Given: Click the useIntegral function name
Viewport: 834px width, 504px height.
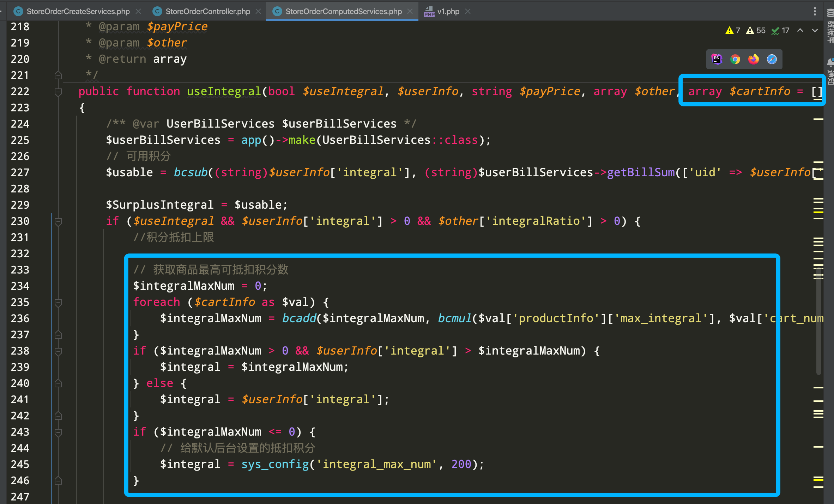Looking at the screenshot, I should click(224, 91).
